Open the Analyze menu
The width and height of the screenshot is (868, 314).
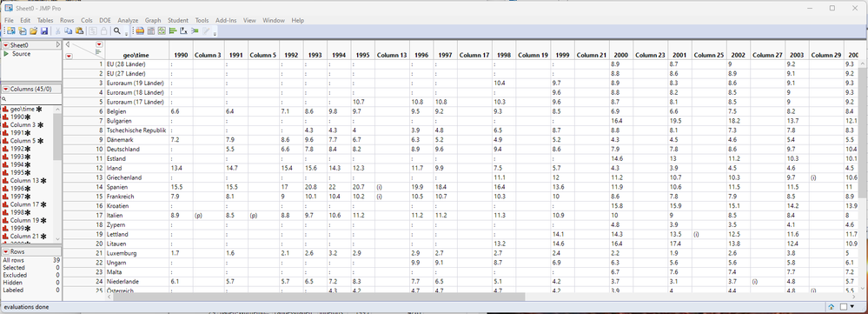coord(128,21)
